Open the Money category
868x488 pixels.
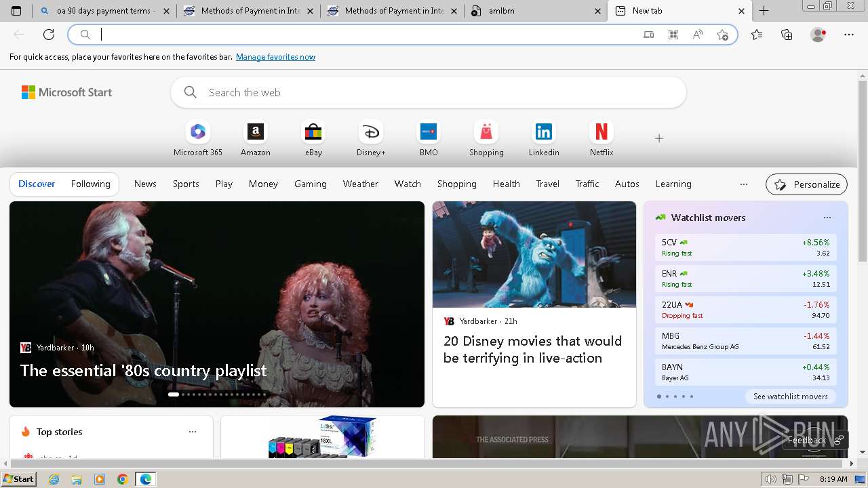[x=263, y=184]
